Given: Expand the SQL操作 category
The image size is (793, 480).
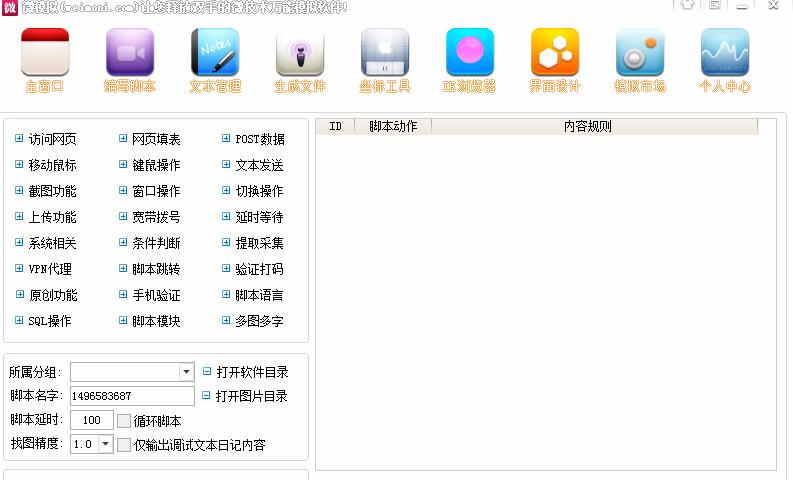Looking at the screenshot, I should (x=19, y=320).
